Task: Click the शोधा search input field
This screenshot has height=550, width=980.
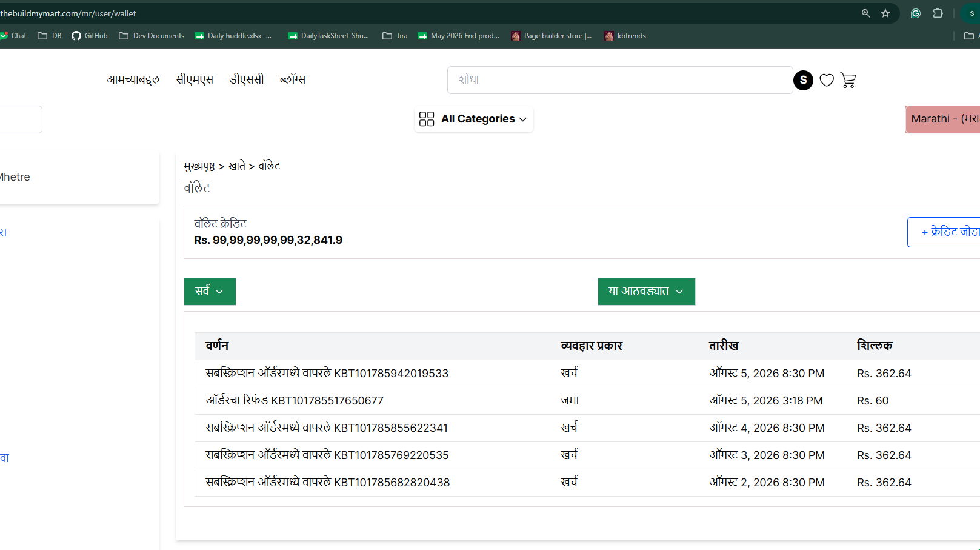Action: (620, 80)
